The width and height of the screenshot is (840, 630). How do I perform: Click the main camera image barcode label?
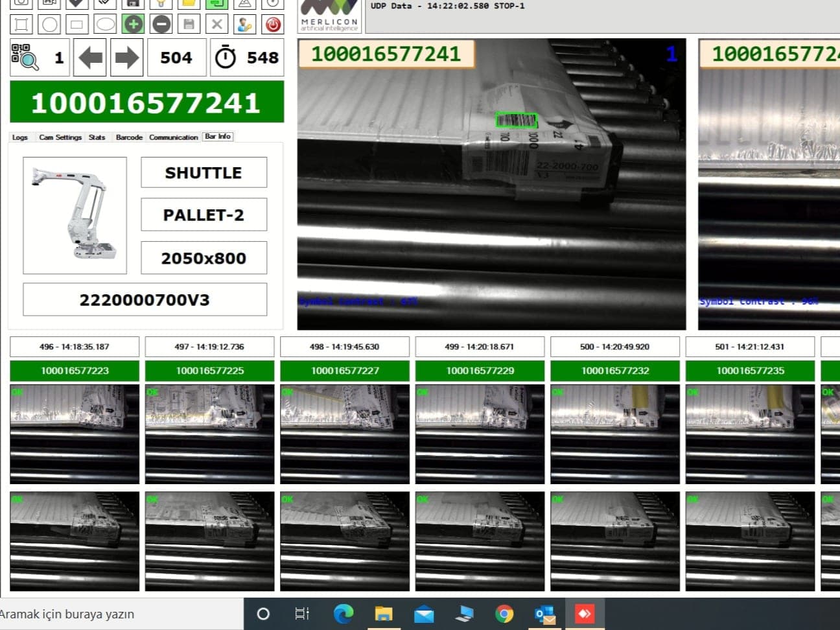[386, 54]
